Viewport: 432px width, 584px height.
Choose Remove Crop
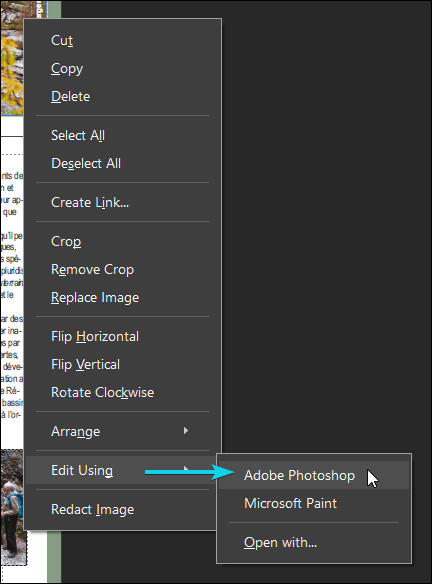pos(92,269)
